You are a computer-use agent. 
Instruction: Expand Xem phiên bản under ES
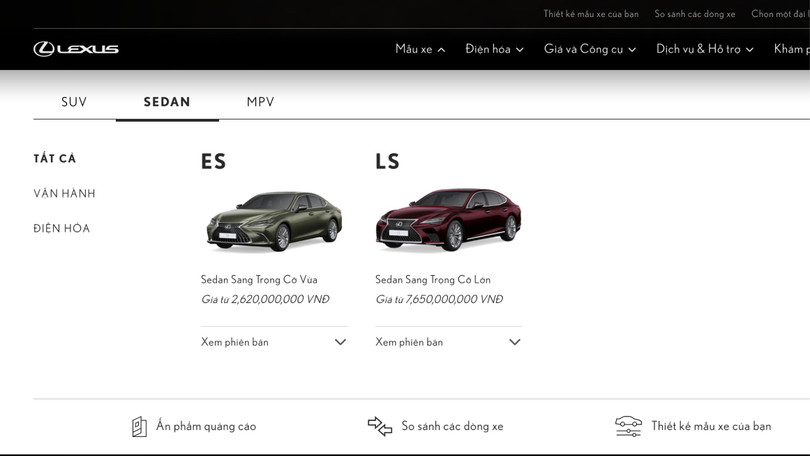click(274, 342)
